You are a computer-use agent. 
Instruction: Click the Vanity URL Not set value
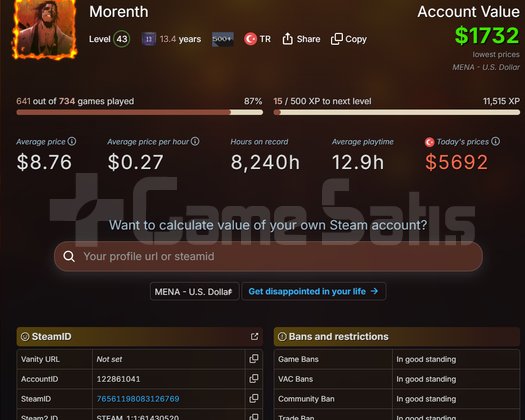tap(109, 359)
